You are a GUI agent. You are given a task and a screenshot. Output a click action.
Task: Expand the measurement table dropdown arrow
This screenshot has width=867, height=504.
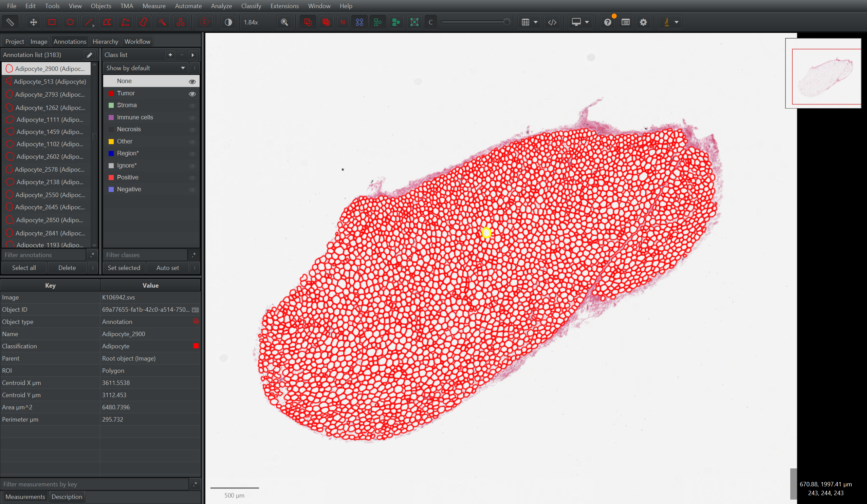coord(536,22)
